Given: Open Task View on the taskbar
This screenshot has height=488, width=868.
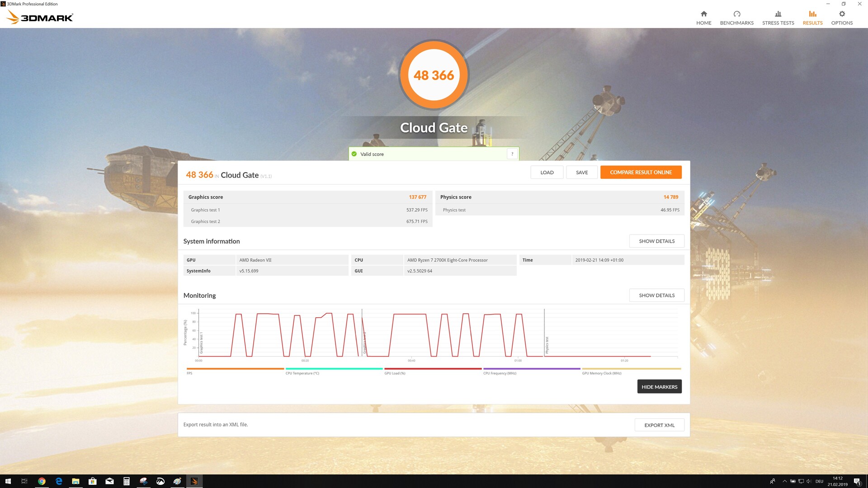Looking at the screenshot, I should tap(24, 481).
